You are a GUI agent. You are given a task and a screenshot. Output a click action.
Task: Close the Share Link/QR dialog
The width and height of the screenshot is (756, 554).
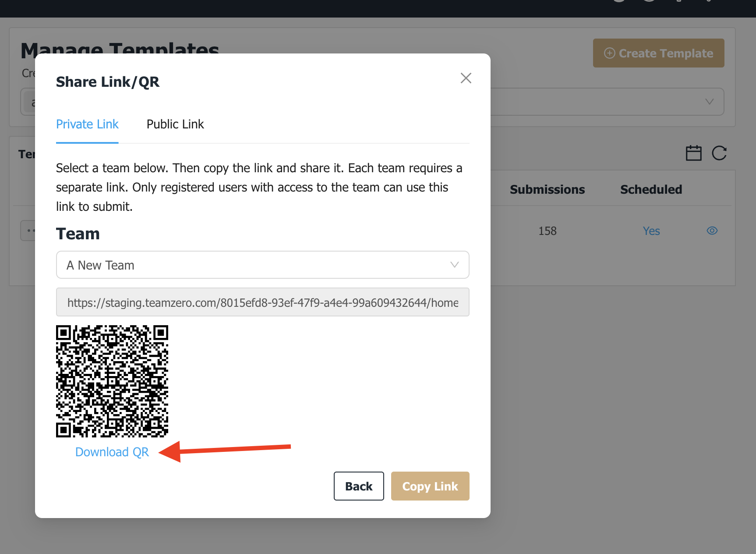[466, 78]
